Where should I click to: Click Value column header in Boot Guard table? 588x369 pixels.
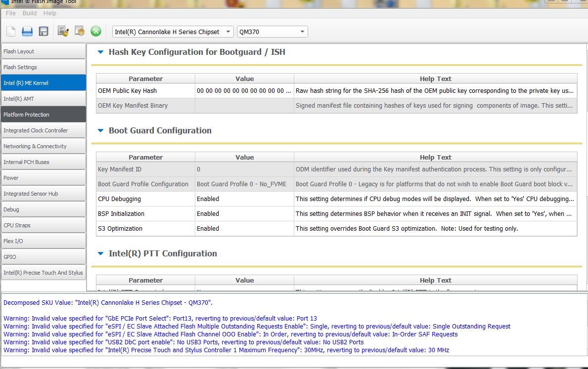coord(244,158)
